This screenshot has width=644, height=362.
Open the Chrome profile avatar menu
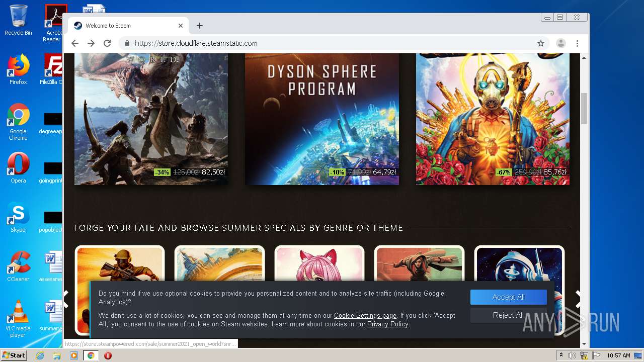point(560,43)
